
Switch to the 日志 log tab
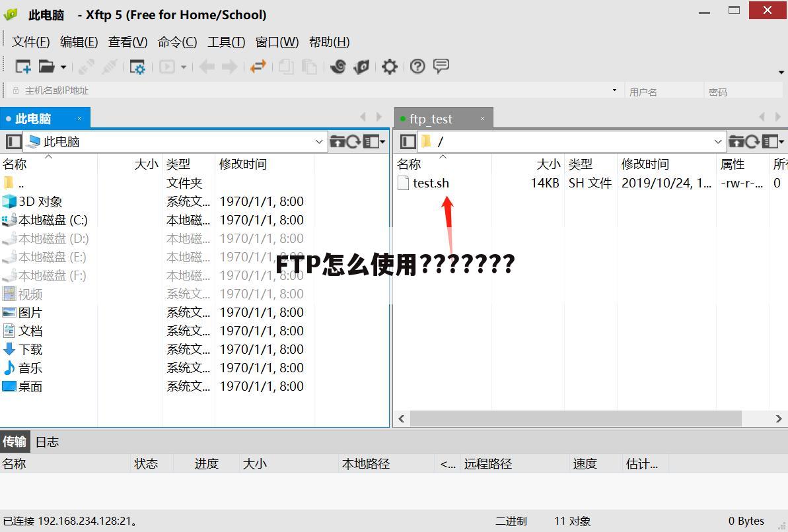pos(48,442)
